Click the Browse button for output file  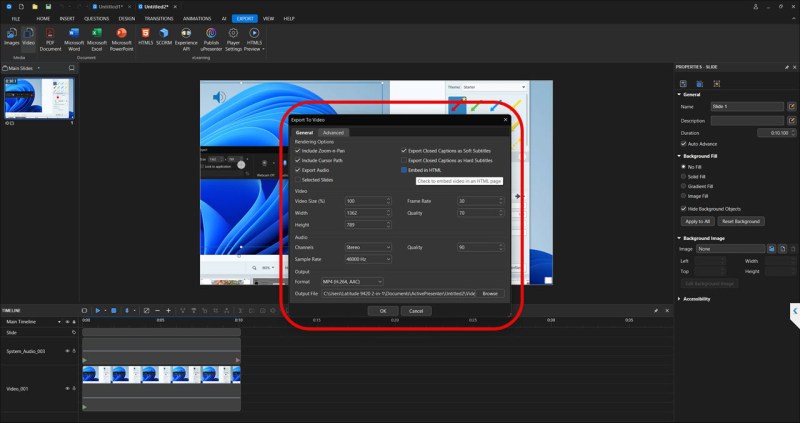click(490, 294)
